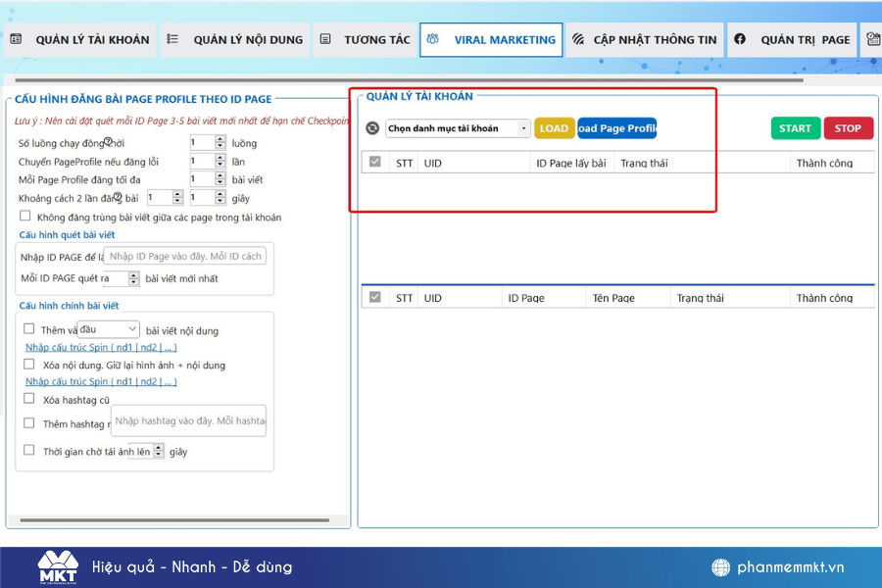Screen dimensions: 882x588
Task: Click the horizontal scrollbar under the left configuration panel
Action: point(176,519)
